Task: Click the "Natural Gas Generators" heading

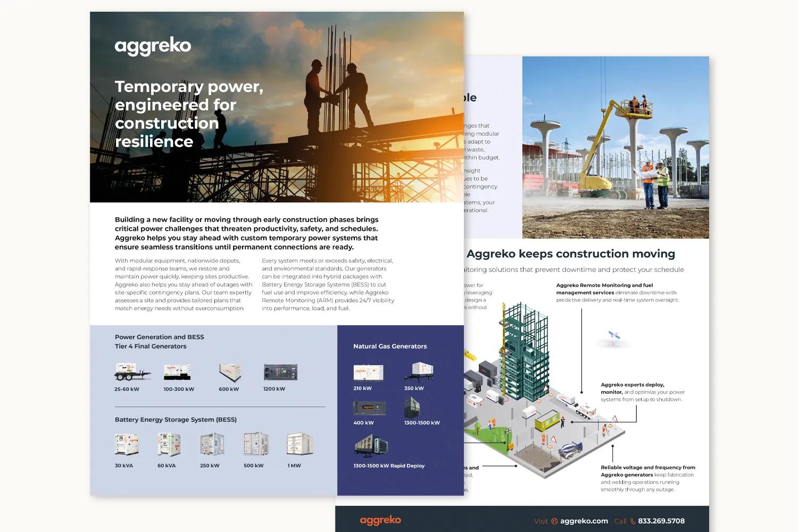Action: [x=390, y=346]
